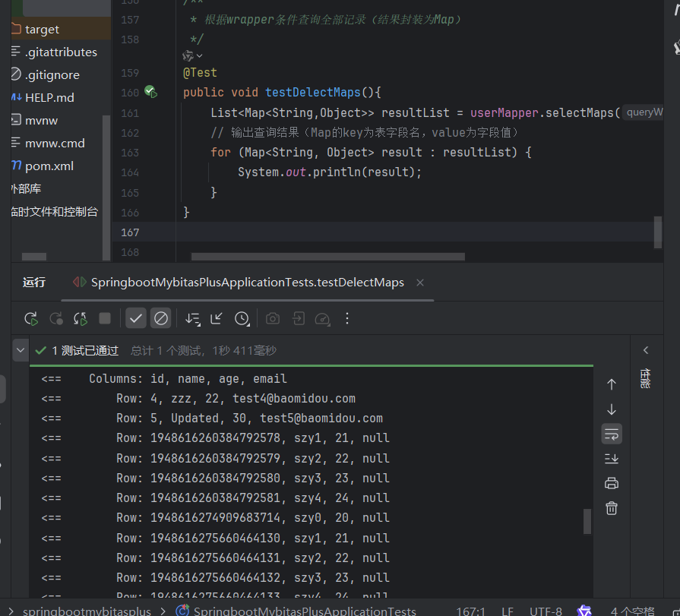Click the stop run square button
The image size is (680, 616).
[105, 318]
